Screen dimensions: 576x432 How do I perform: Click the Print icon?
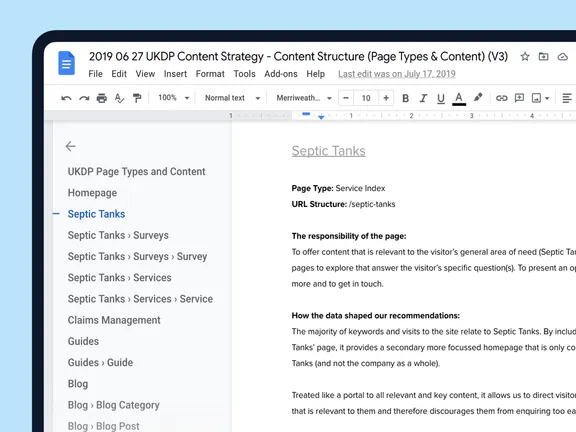(x=102, y=98)
